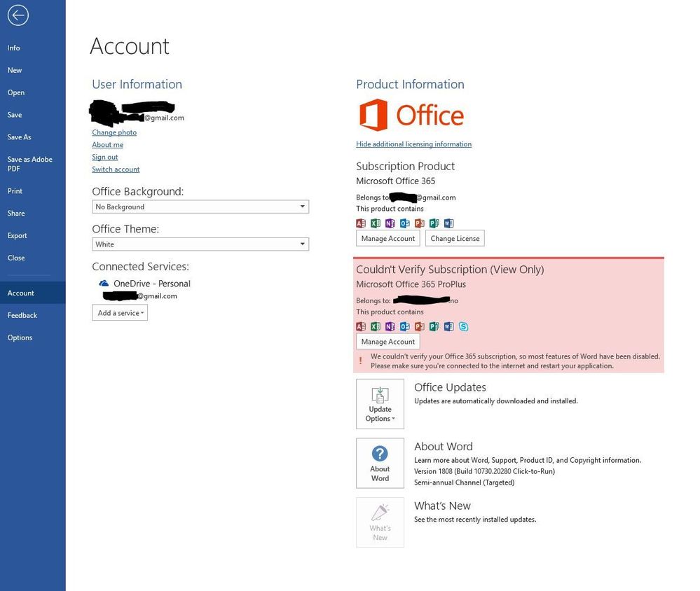Click the Outlook icon under Microsoft Office 365

(x=405, y=223)
